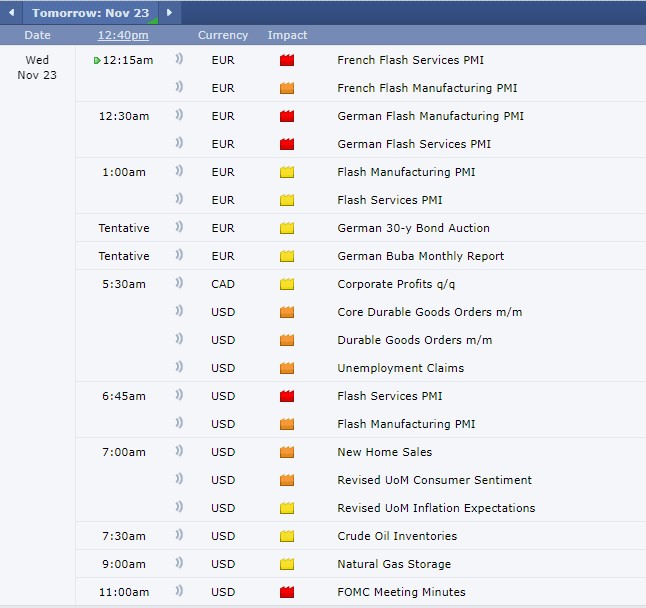Click yellow impact icon for Corporate Profits q/q
646x608 pixels.
pyautogui.click(x=287, y=284)
